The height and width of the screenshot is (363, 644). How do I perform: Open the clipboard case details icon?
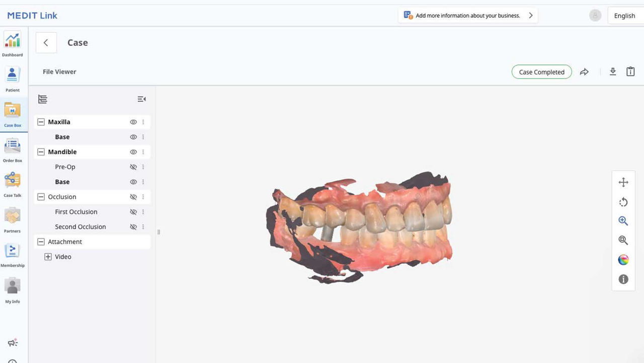[630, 72]
